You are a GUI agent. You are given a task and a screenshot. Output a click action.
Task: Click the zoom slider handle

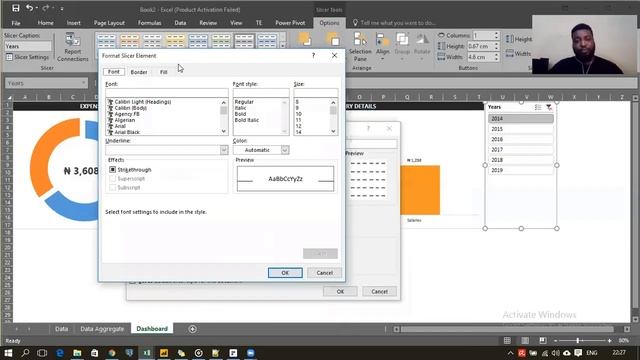pyautogui.click(x=578, y=340)
